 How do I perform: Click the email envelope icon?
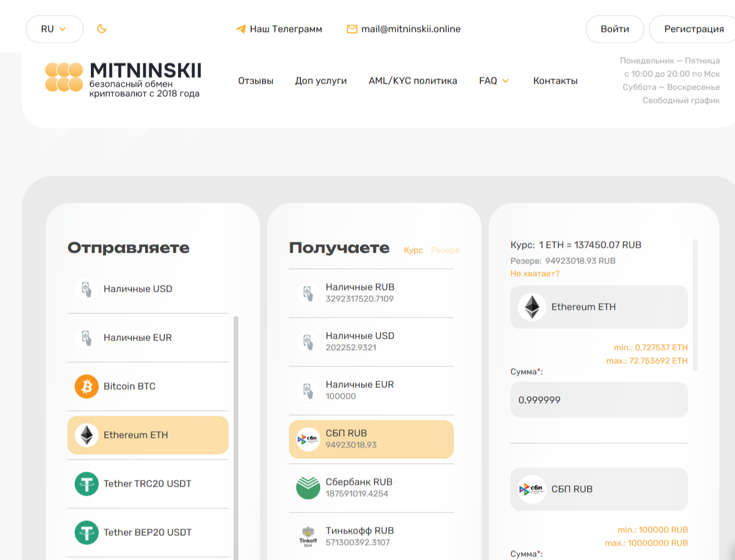pos(352,29)
